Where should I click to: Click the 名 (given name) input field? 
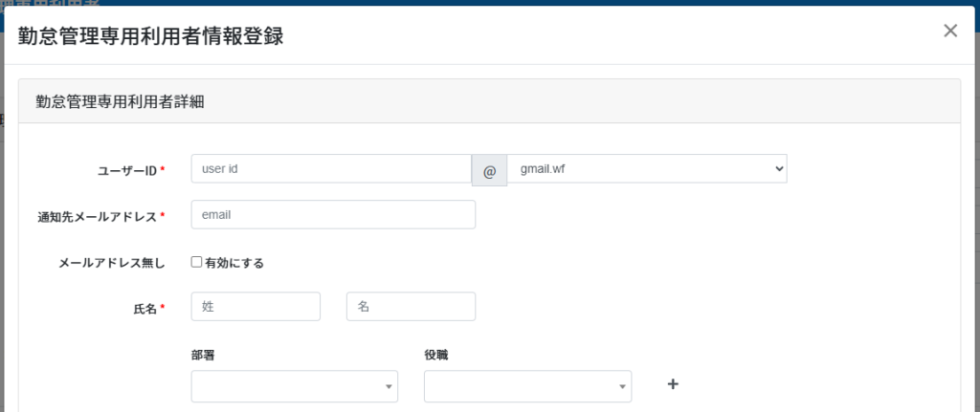(x=411, y=307)
